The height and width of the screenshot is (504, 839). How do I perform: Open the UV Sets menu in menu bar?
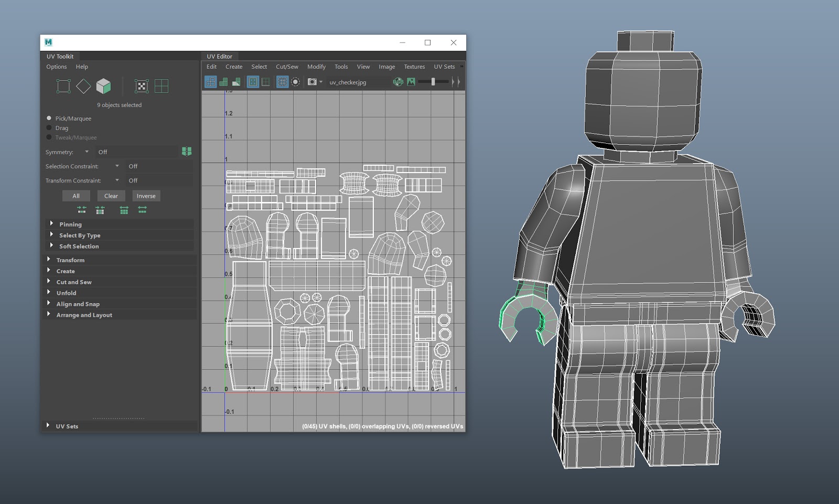pos(444,67)
